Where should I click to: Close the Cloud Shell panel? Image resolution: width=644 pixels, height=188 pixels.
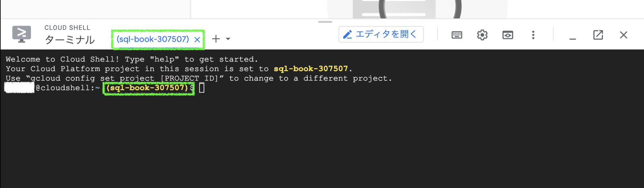coord(623,35)
